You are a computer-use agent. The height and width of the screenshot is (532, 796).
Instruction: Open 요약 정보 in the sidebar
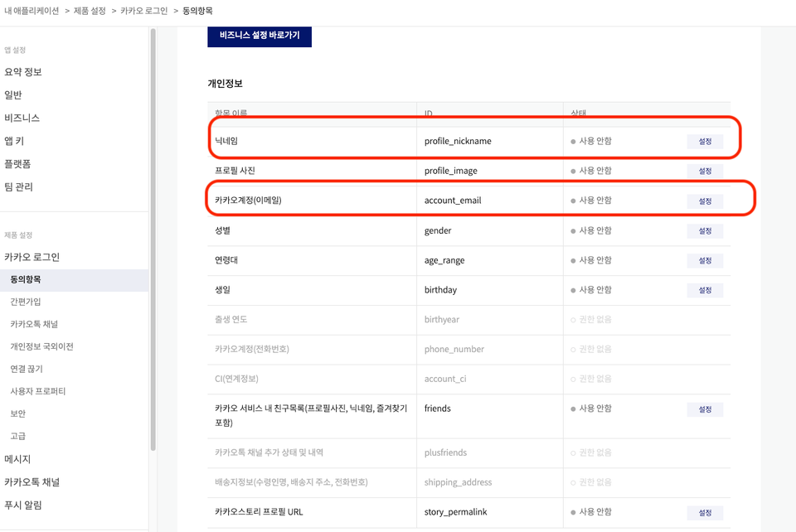(23, 72)
